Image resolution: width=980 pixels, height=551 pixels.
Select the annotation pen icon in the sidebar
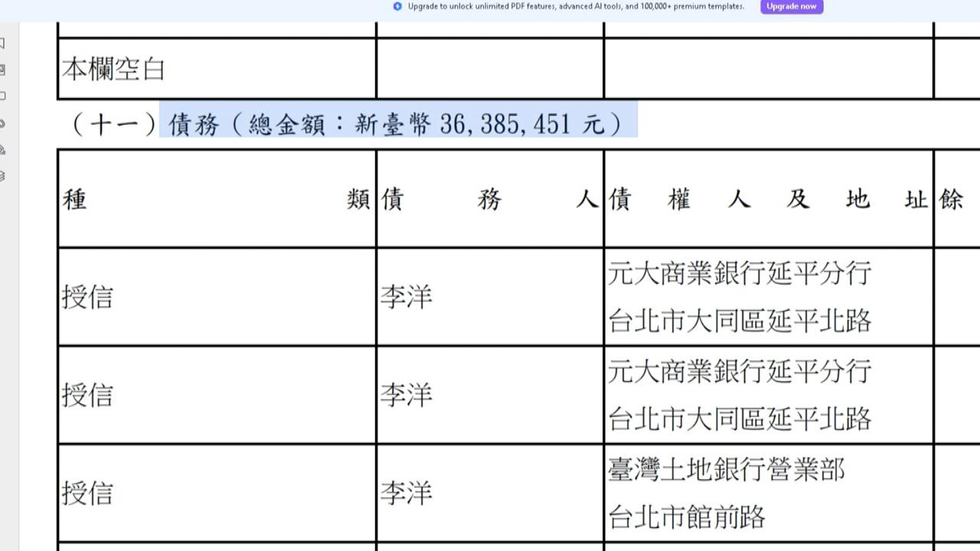[6, 153]
